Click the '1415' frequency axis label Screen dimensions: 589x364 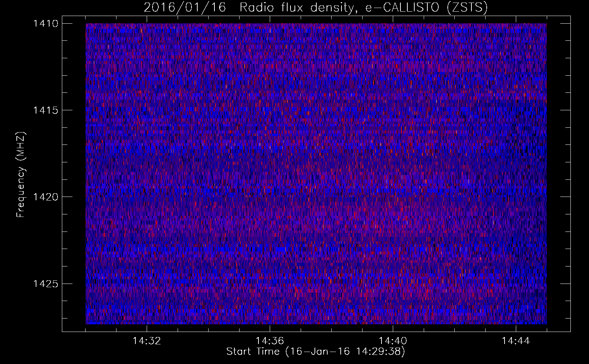(x=46, y=110)
